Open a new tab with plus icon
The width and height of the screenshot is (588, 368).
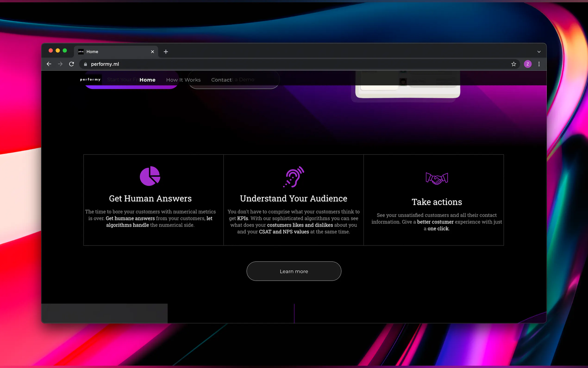(x=166, y=52)
